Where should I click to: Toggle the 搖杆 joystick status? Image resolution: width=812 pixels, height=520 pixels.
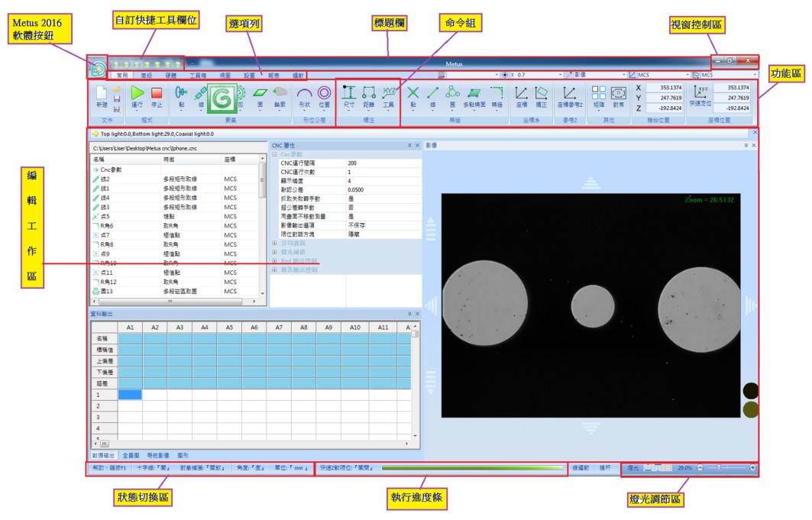605,468
